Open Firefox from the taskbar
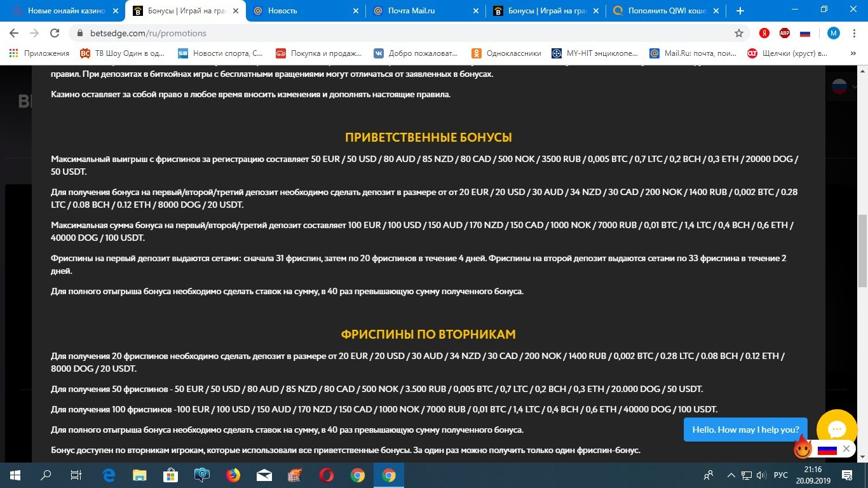 233,475
